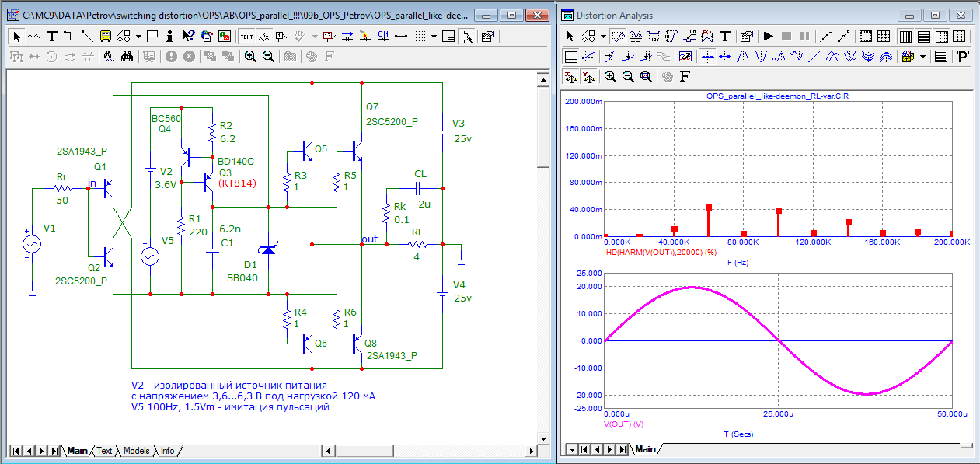This screenshot has width=980, height=464.
Task: Zoom in on the schematic
Action: [250, 56]
